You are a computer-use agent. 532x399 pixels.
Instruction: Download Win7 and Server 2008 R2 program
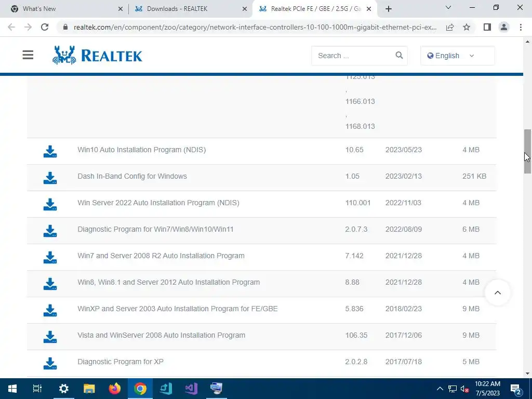point(50,257)
